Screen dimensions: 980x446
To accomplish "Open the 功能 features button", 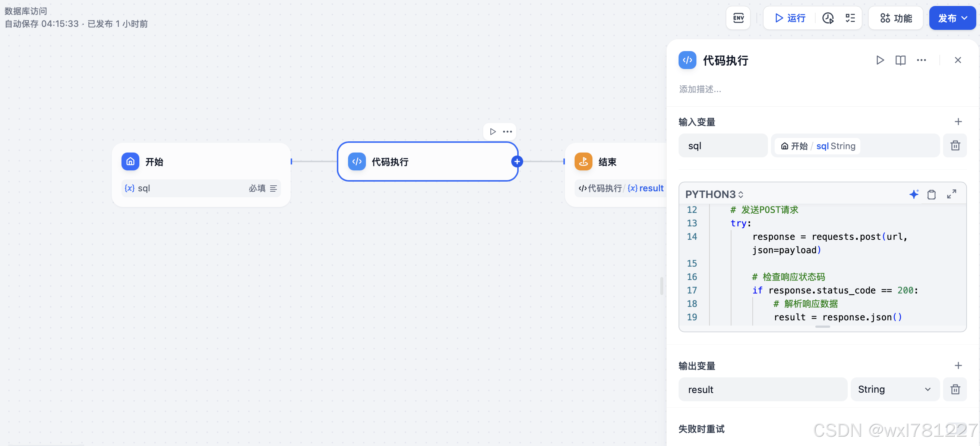I will click(x=895, y=18).
